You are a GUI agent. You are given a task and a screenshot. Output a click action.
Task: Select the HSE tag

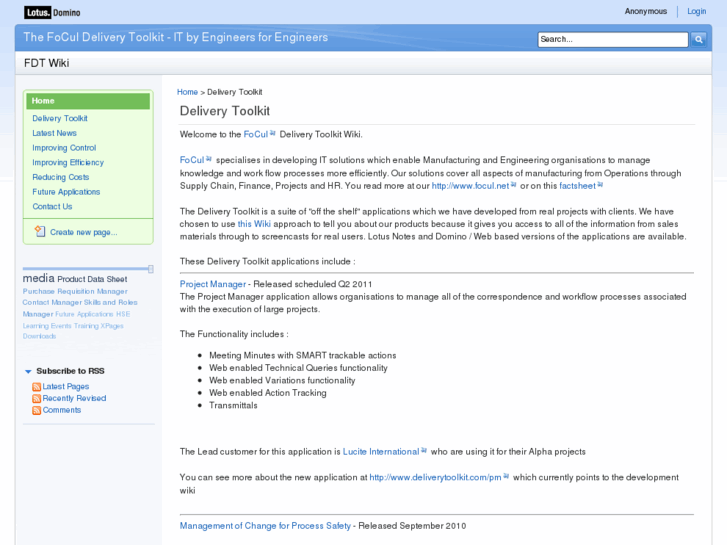click(123, 314)
